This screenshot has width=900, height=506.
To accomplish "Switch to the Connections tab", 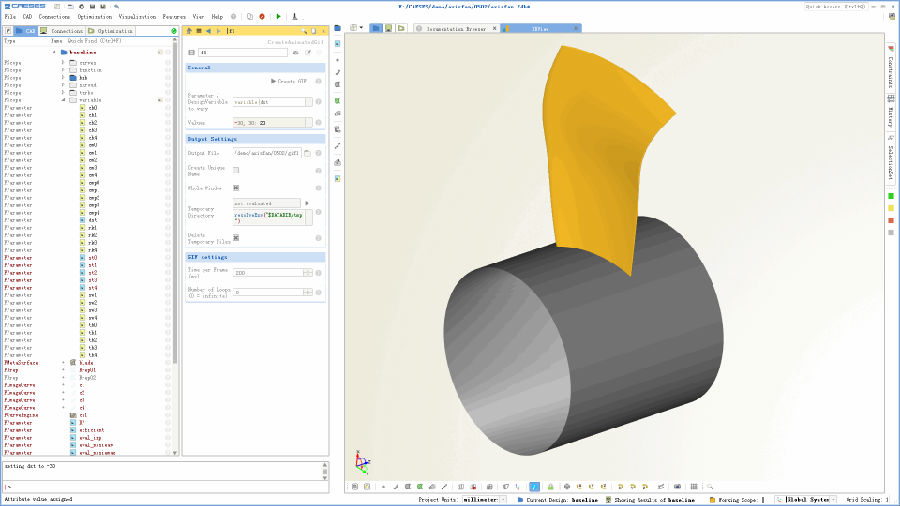I will click(61, 31).
